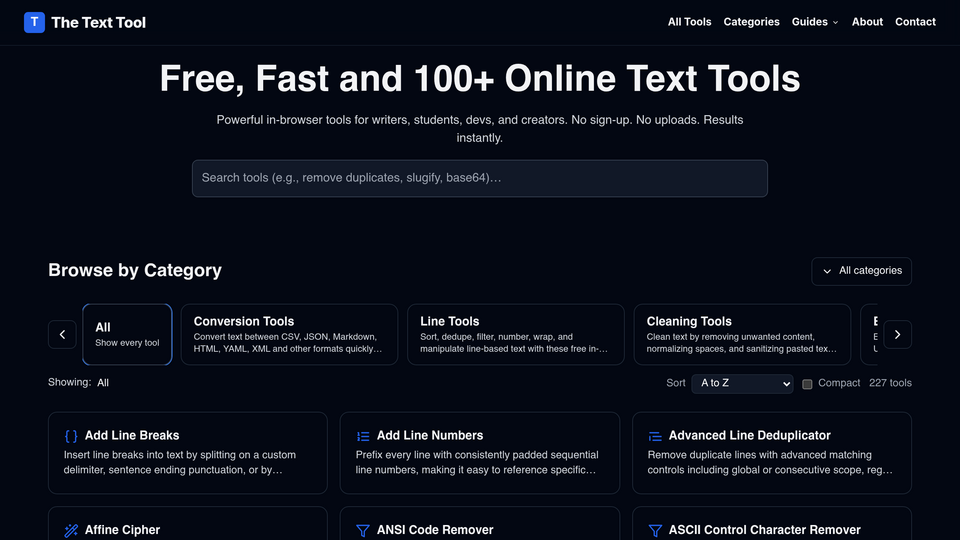Click the numbered list icon on Add Line Numbers
Screen dimensions: 960x540
point(363,436)
